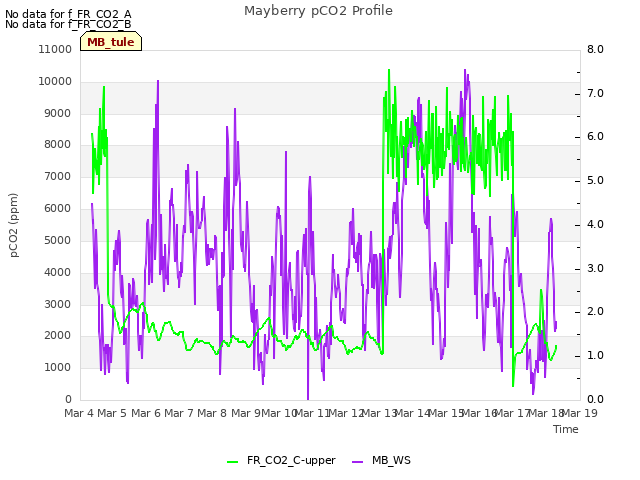
Task: Click the 8.0 right-axis tick label
Action: [x=595, y=49]
